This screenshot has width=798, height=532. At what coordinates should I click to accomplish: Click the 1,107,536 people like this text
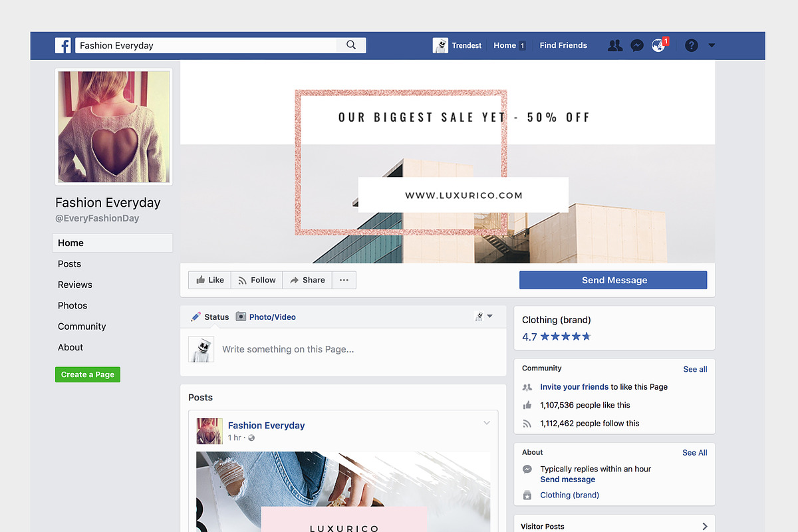(x=585, y=405)
